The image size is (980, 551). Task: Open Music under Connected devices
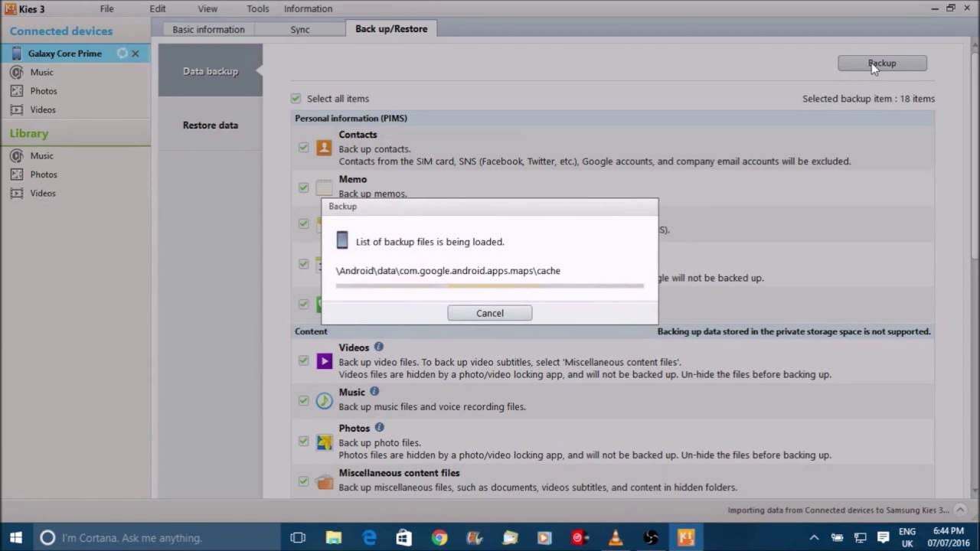pos(41,72)
